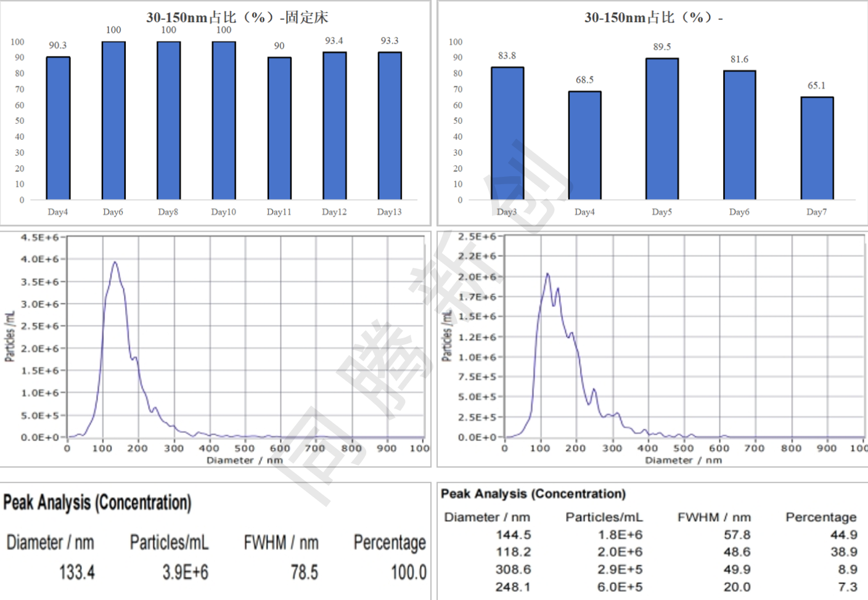Select the Day7 bar labeled 65.1

[817, 148]
